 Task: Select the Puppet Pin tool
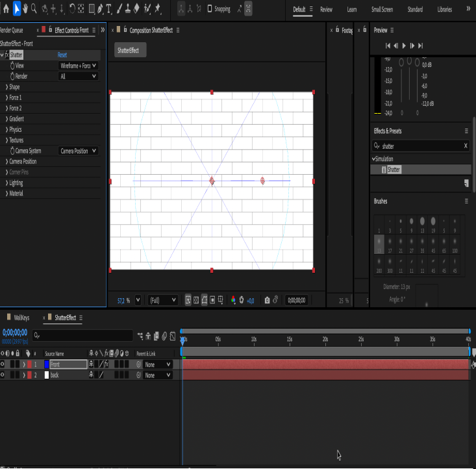click(158, 9)
